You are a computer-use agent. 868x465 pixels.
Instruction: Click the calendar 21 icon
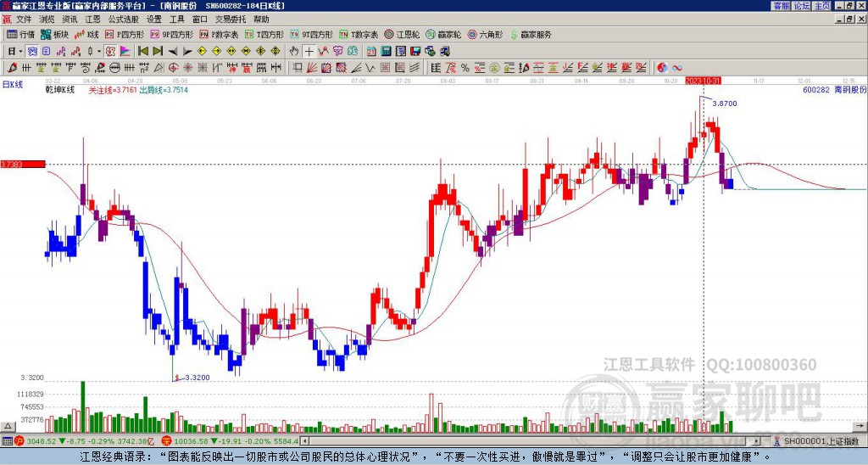coord(371,52)
